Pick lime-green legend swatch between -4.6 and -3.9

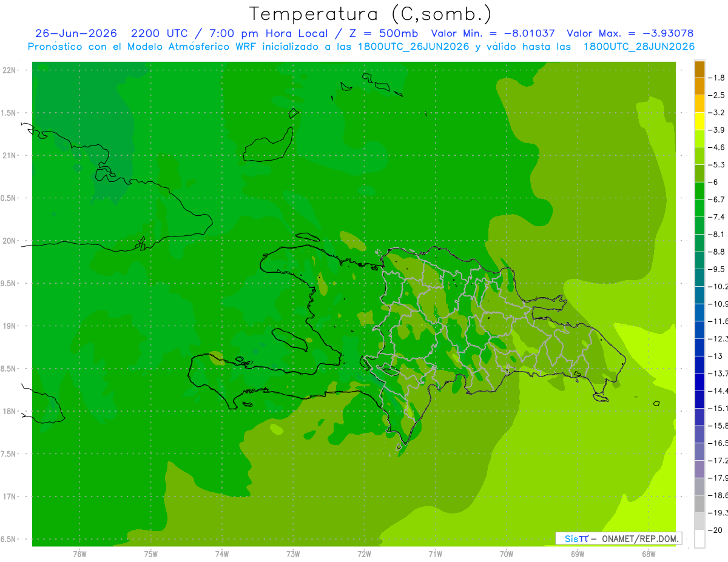[x=699, y=139]
